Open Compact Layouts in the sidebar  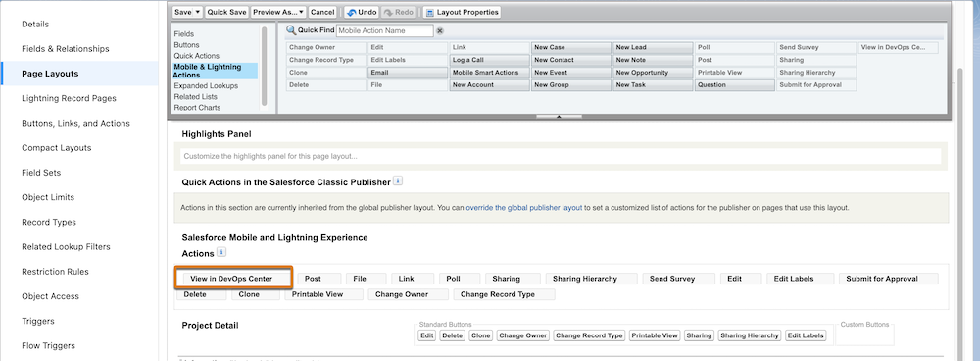(x=56, y=148)
